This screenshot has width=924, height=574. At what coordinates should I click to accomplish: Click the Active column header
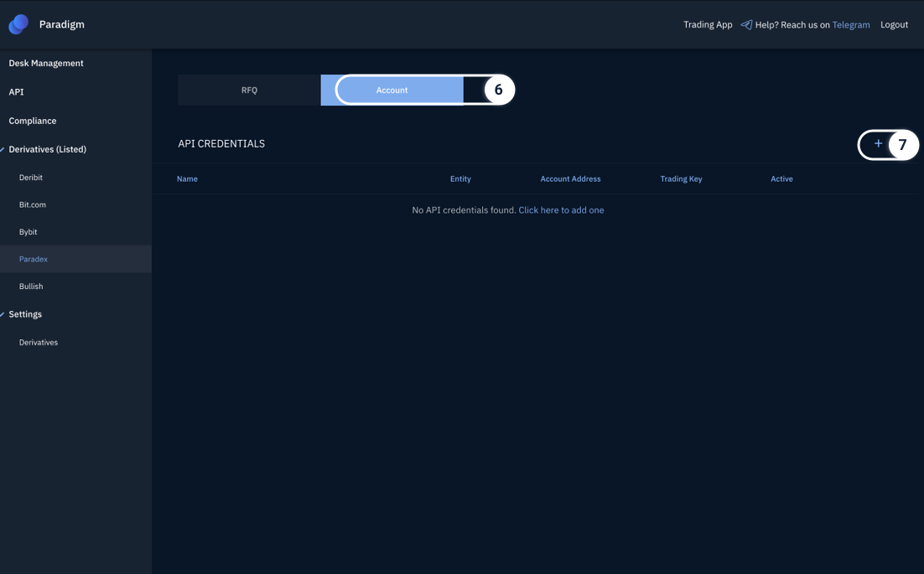click(x=781, y=179)
